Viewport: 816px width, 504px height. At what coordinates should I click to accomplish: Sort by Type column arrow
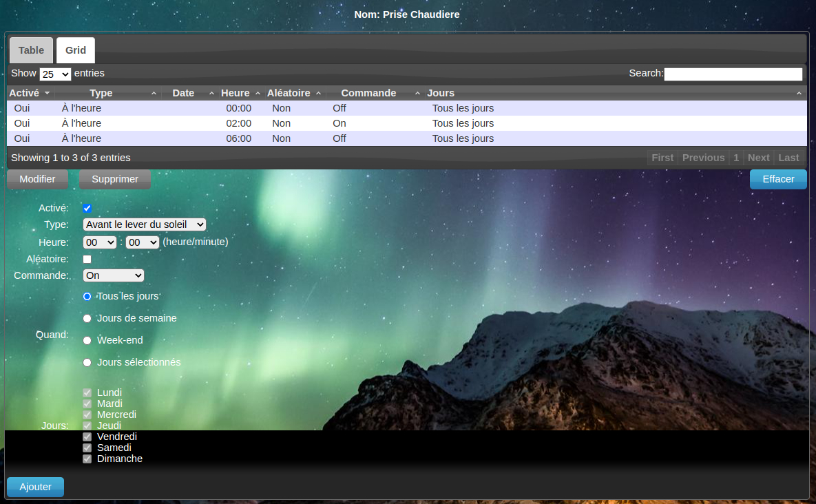154,93
